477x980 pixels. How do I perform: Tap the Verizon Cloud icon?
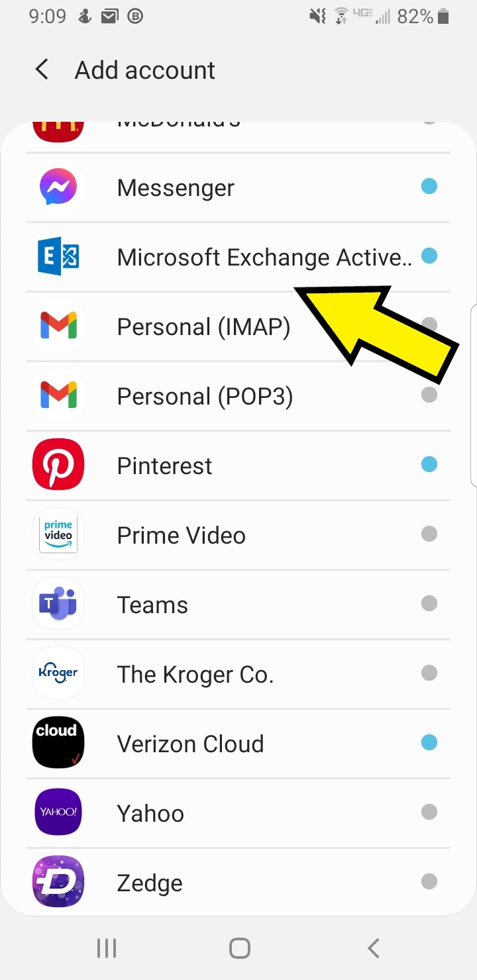tap(58, 743)
